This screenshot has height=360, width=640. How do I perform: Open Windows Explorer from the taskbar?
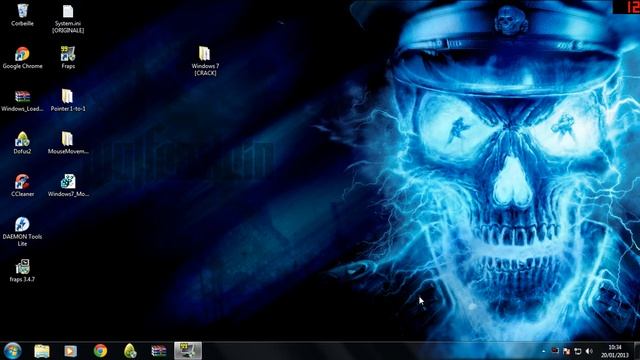point(42,351)
